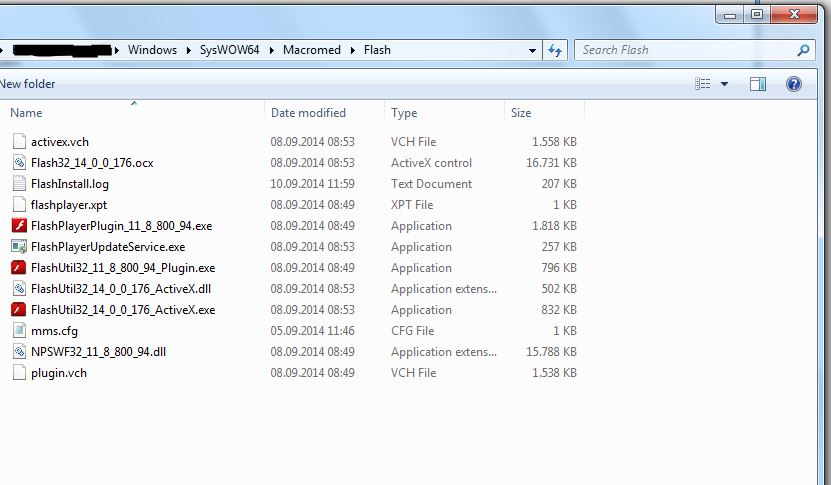Minimize the Explorer window
This screenshot has width=831, height=485.
click(730, 14)
